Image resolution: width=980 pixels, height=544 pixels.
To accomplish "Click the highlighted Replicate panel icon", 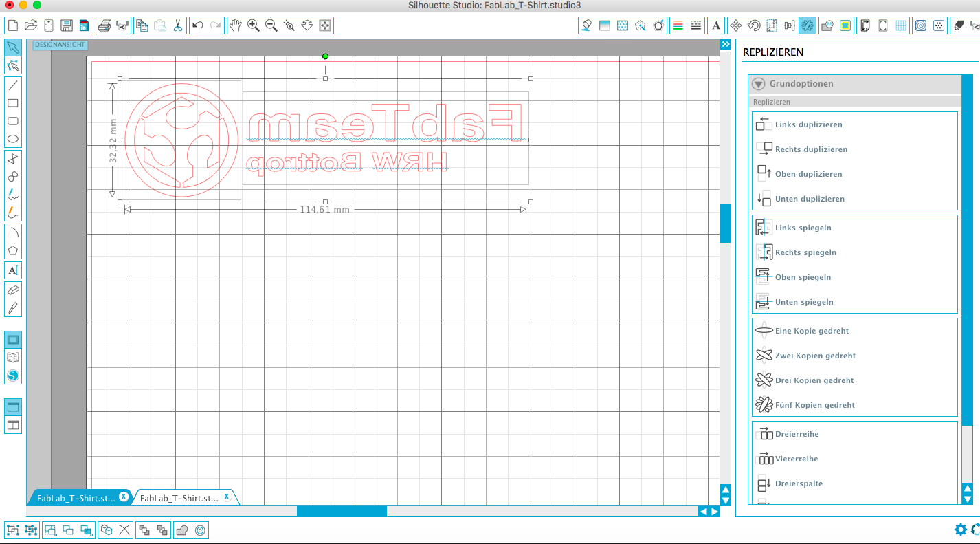I will pos(808,25).
